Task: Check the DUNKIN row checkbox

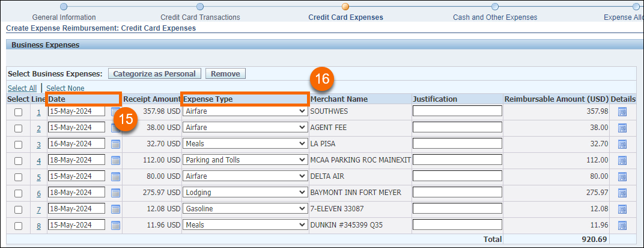Action: (19, 226)
